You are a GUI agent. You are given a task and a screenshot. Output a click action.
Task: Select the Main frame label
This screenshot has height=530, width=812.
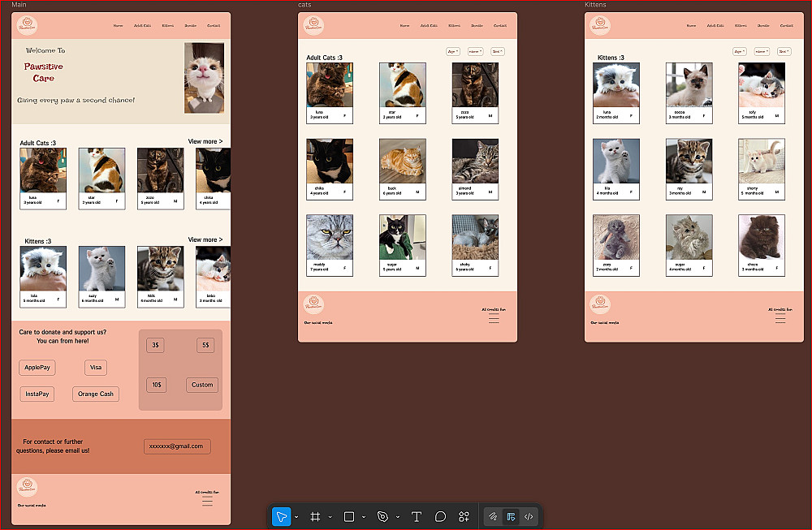click(x=19, y=5)
